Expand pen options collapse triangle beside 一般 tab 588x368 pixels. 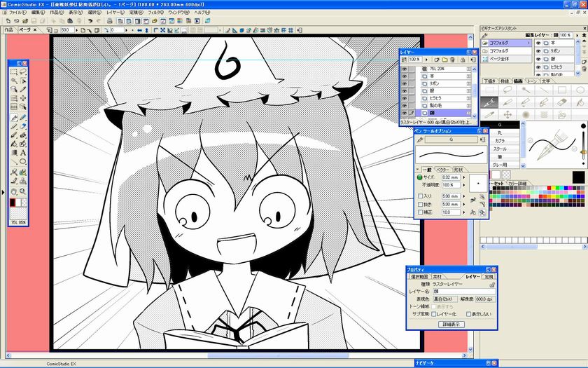point(418,170)
